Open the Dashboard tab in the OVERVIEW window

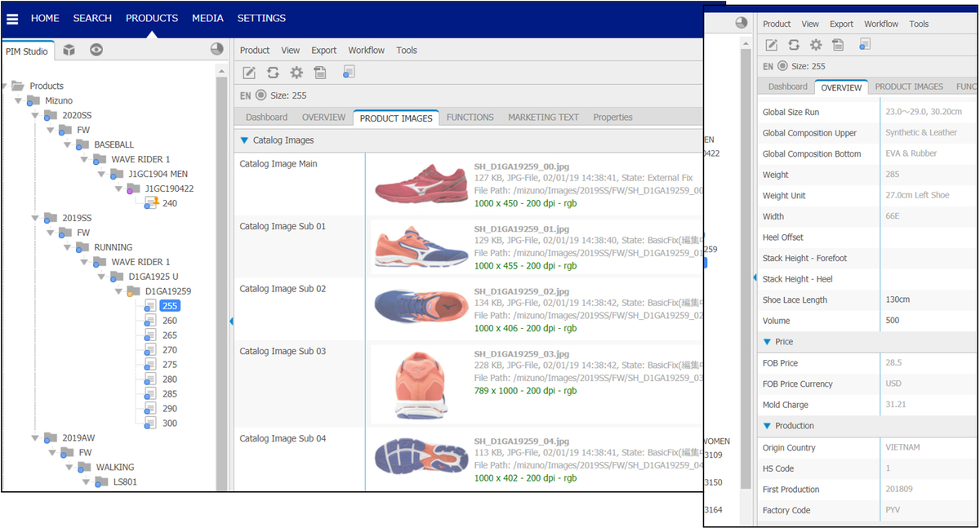click(x=787, y=87)
